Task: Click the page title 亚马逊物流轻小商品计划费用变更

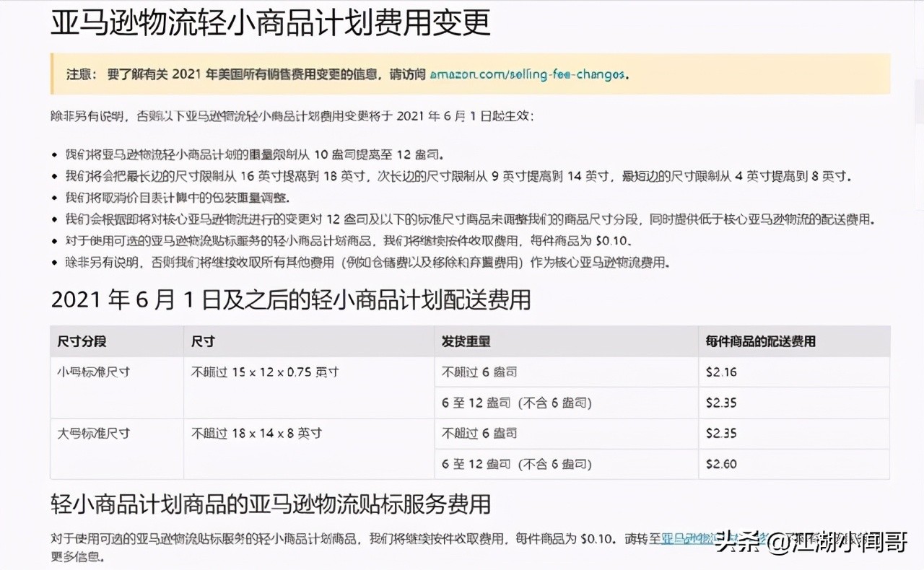Action: [x=271, y=23]
